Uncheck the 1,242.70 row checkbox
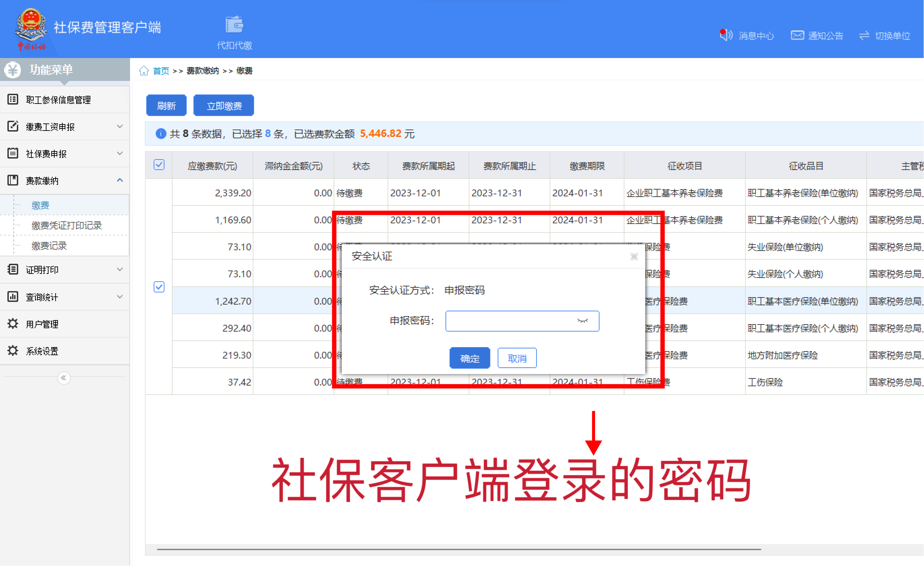Viewport: 924px width, 566px height. (x=159, y=287)
